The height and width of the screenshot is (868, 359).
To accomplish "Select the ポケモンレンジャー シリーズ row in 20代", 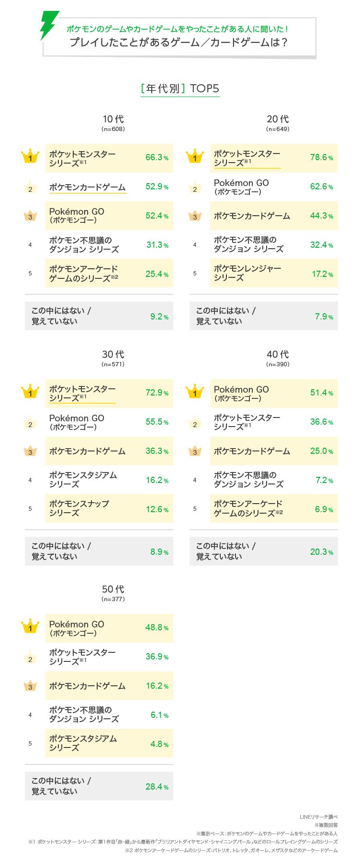I will click(274, 274).
